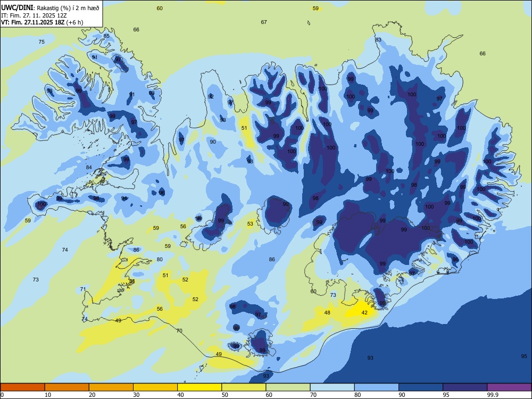The width and height of the screenshot is (532, 399).
Task: Click the humidity value '75' over the sea
Action: [41, 41]
